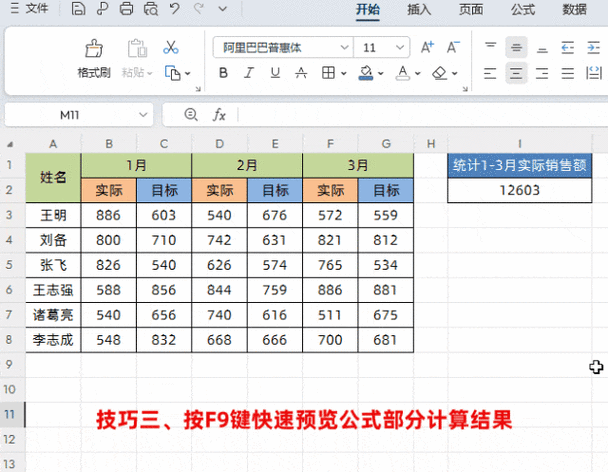Open Print Preview icon
This screenshot has height=472, width=608.
click(151, 9)
